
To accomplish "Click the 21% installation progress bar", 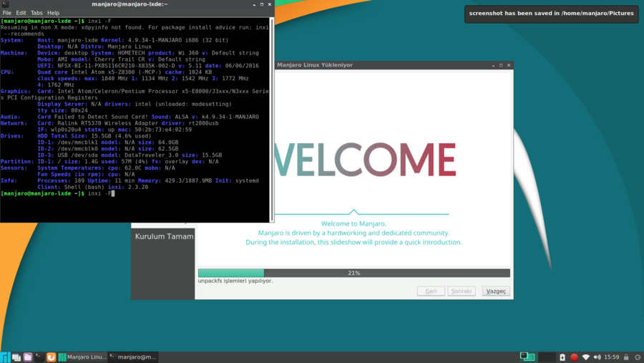I will (353, 273).
